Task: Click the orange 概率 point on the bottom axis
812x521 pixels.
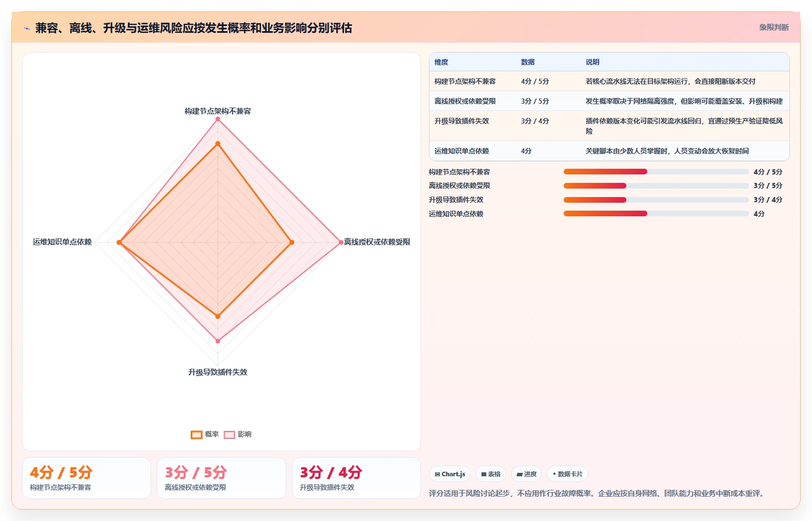Action: point(218,317)
